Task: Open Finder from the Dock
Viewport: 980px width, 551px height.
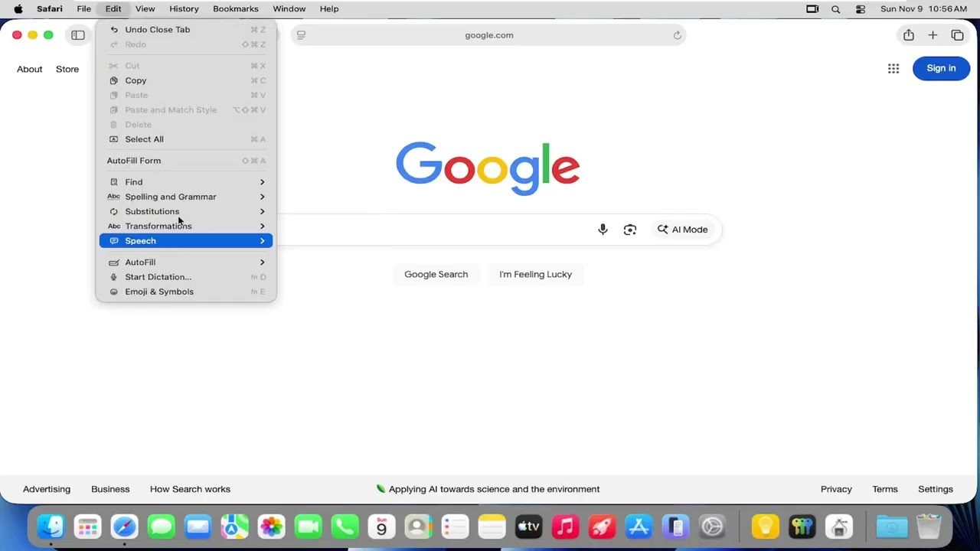Action: point(51,527)
